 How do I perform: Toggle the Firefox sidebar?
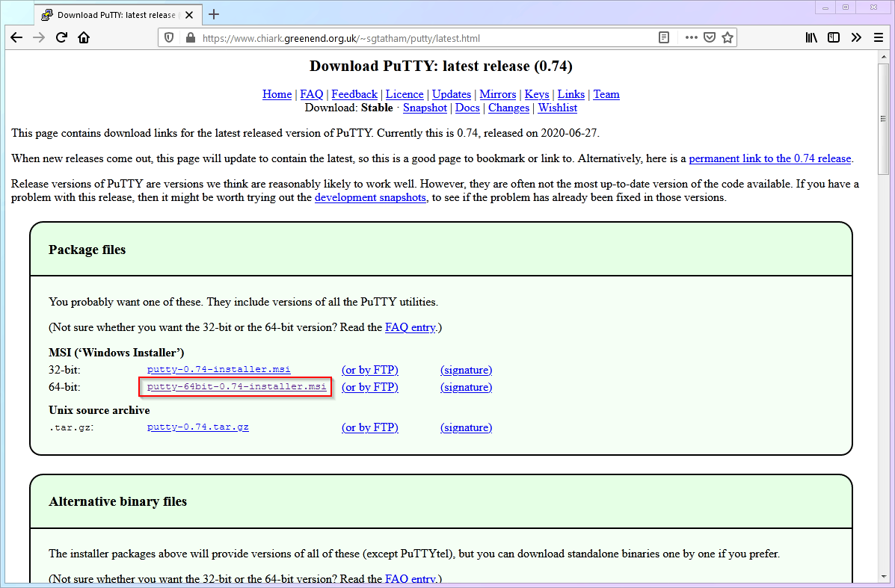833,38
